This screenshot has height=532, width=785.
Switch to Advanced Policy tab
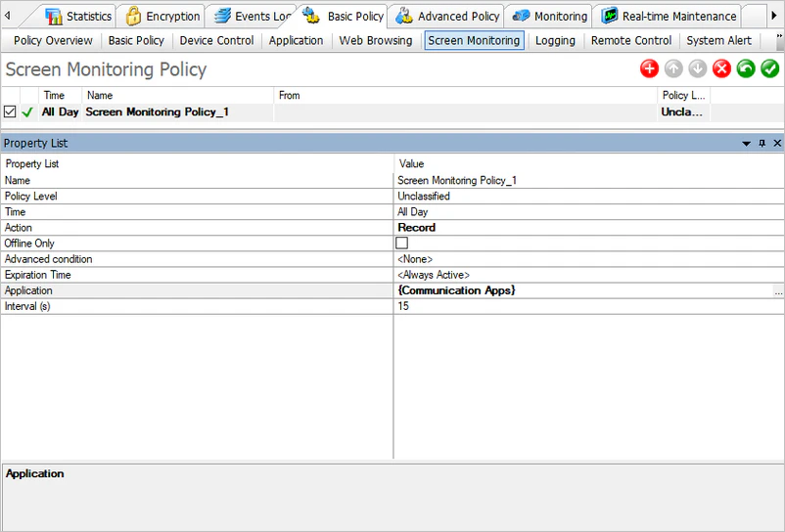pyautogui.click(x=447, y=16)
